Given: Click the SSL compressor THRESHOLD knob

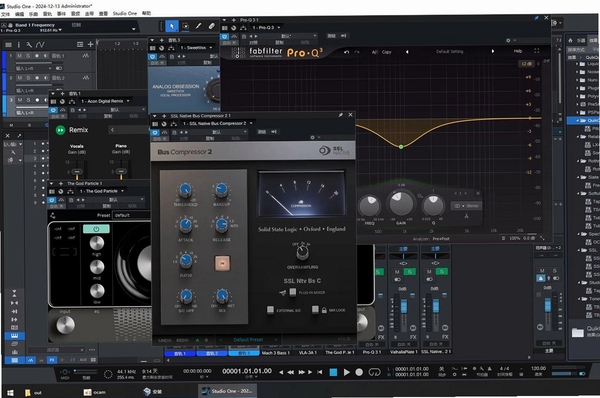Looking at the screenshot, I should (x=186, y=190).
